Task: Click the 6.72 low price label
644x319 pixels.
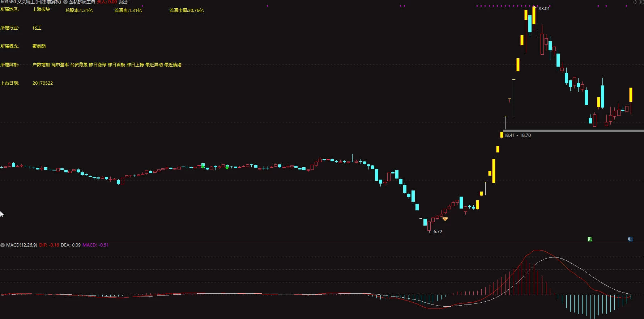Action: pyautogui.click(x=438, y=232)
